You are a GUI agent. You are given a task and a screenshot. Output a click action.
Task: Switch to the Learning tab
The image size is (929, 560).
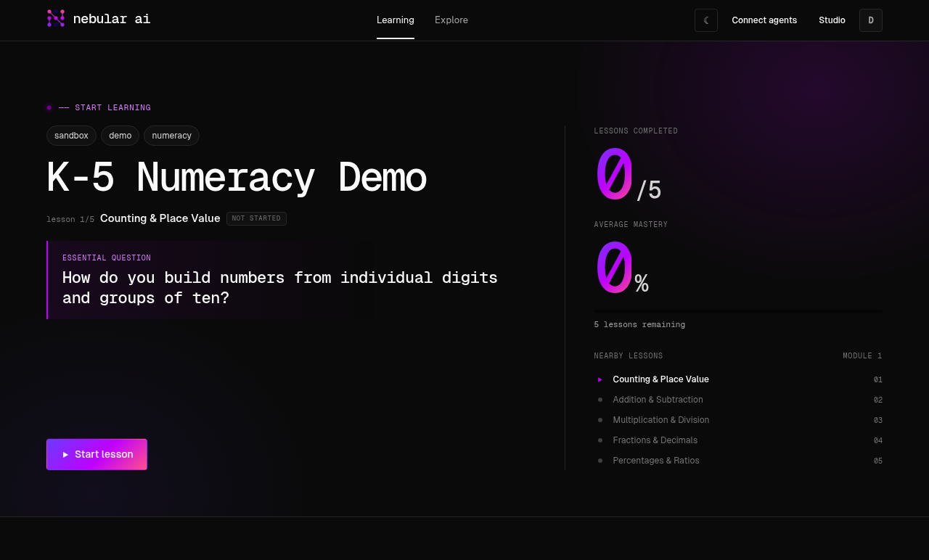pos(396,20)
